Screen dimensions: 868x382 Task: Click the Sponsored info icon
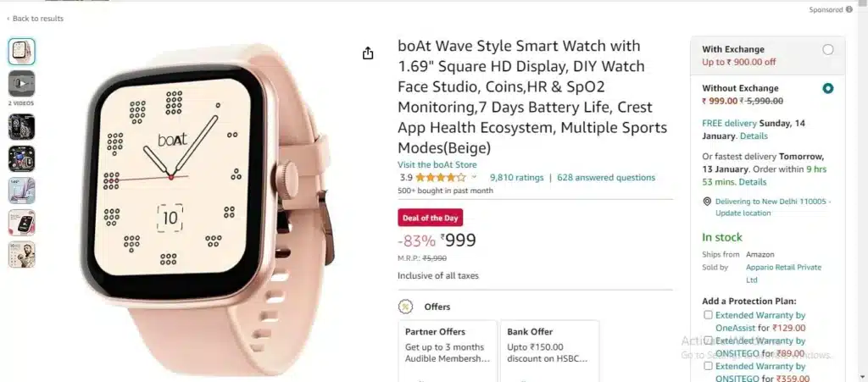[x=849, y=9]
